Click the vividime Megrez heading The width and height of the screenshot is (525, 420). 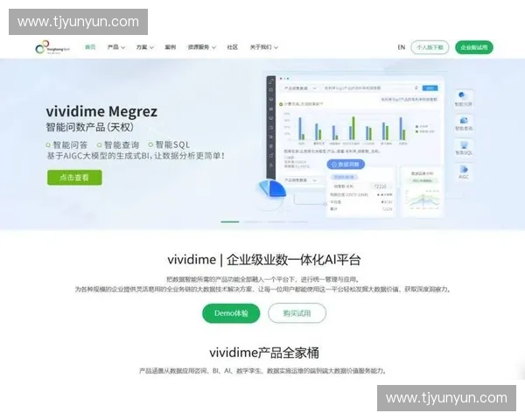101,111
